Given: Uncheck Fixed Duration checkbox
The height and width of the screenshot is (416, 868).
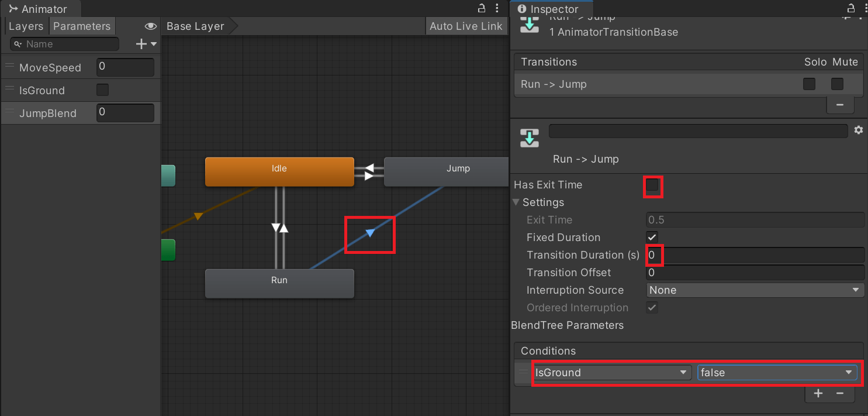Looking at the screenshot, I should pos(652,237).
